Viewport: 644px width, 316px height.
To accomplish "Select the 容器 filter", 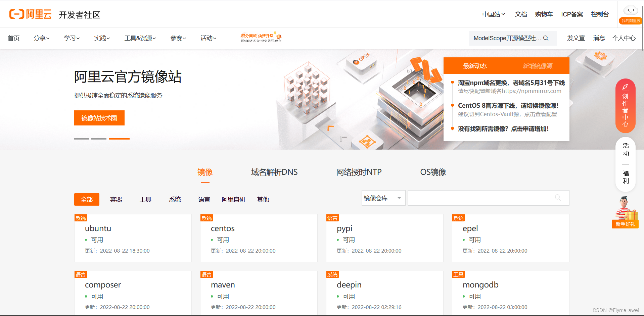I will tap(116, 199).
